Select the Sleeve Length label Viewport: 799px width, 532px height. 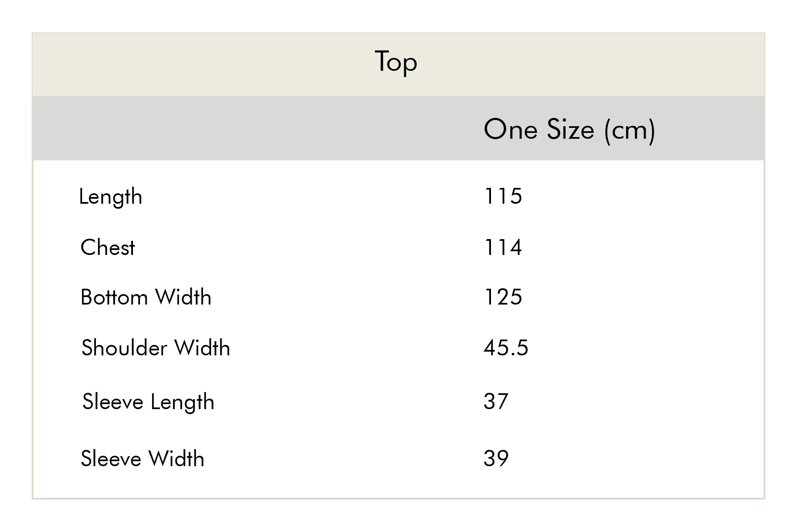(x=148, y=402)
